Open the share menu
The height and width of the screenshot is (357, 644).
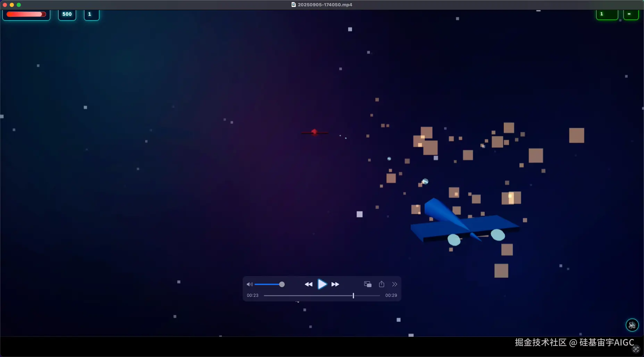[x=382, y=284]
